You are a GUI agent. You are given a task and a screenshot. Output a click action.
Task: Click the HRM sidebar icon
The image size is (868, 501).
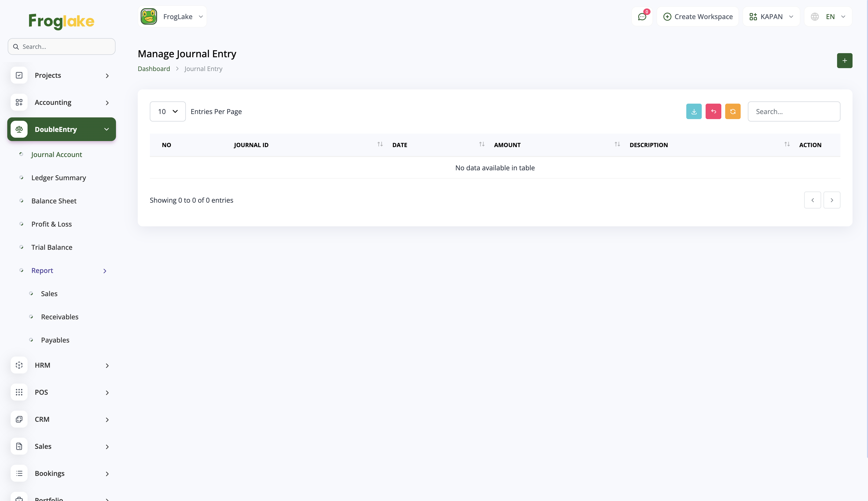pos(19,365)
